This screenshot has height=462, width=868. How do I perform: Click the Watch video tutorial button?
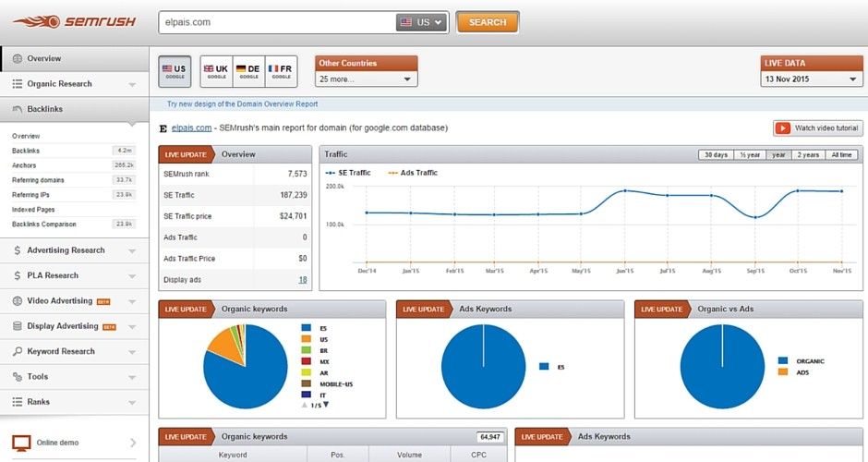point(817,128)
